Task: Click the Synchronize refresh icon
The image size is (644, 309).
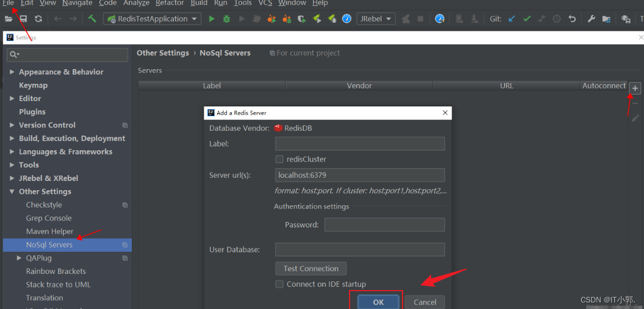Action: point(38,19)
